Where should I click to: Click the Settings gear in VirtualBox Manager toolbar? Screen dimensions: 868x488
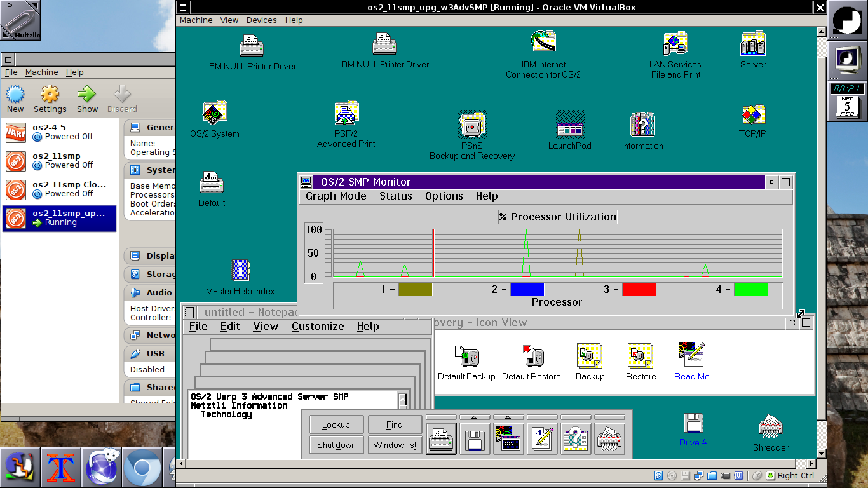(x=50, y=95)
